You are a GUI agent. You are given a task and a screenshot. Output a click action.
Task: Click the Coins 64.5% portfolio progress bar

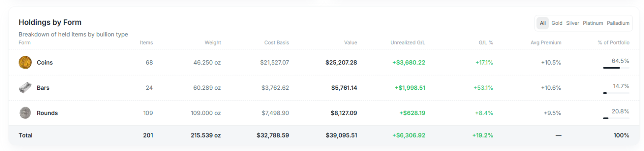click(616, 68)
